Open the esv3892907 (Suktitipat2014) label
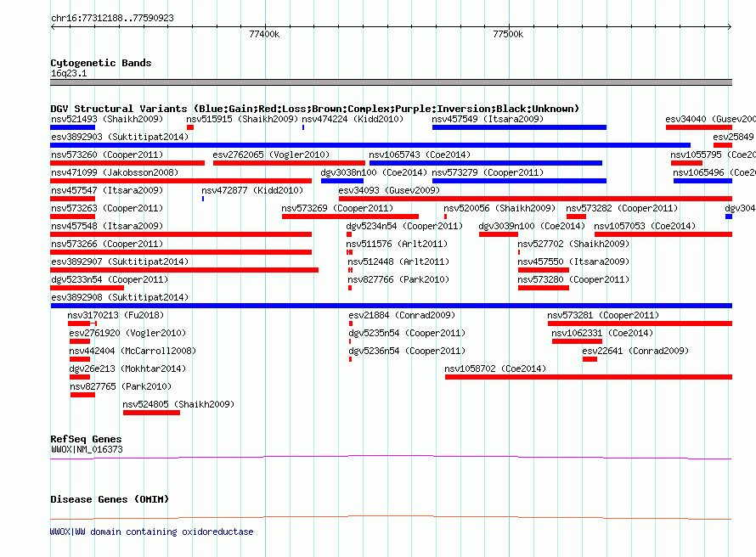This screenshot has height=557, width=756. (x=120, y=262)
